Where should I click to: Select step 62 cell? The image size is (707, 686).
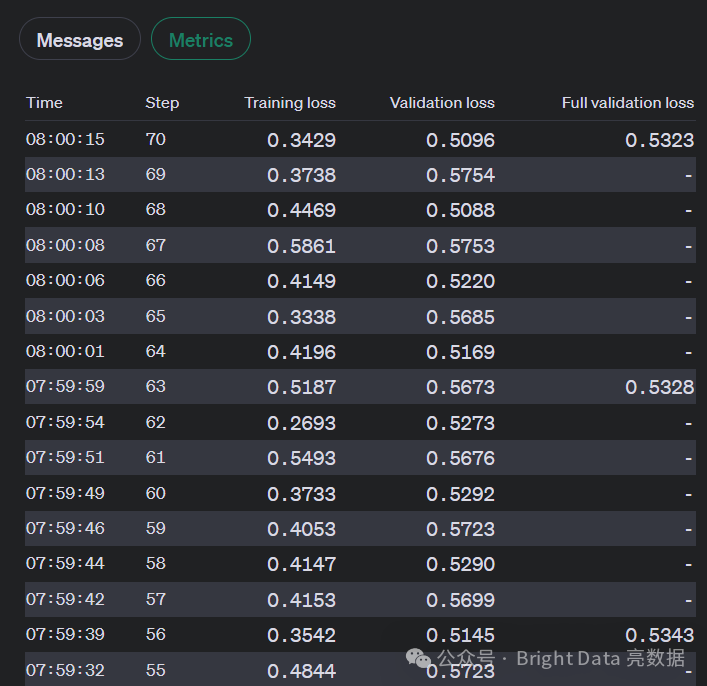156,423
